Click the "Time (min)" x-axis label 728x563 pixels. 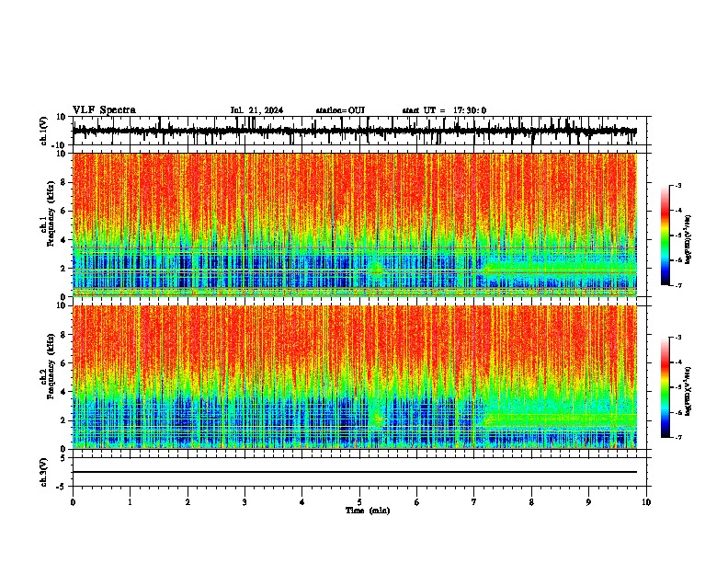click(x=368, y=511)
